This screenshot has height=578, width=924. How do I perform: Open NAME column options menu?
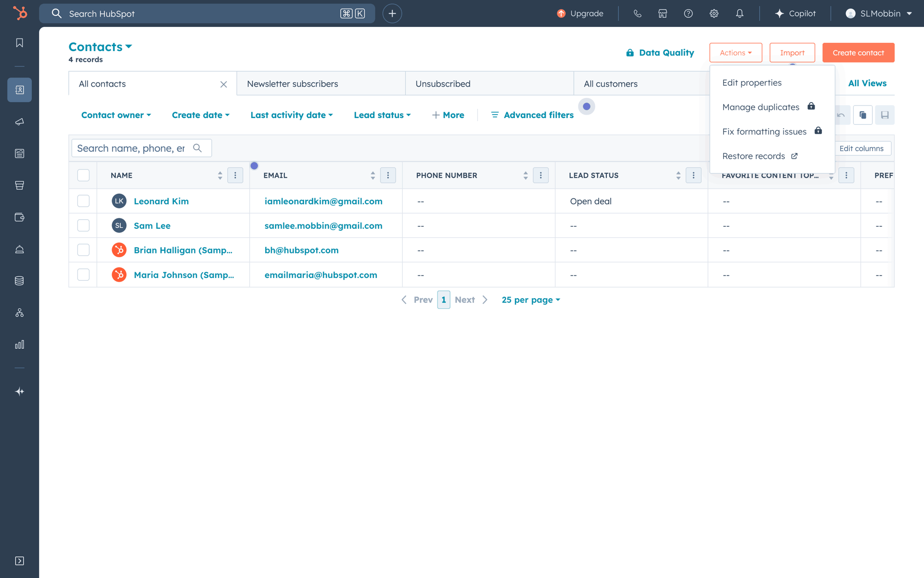(x=235, y=175)
